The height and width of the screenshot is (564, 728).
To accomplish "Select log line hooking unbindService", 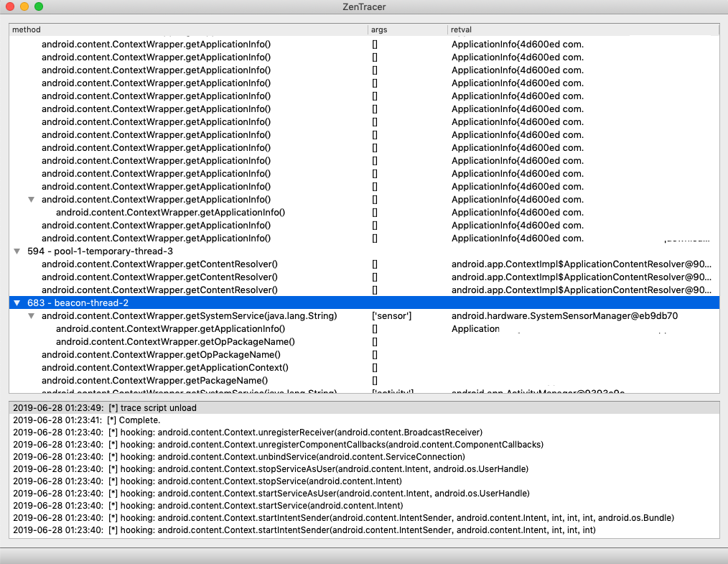I will pyautogui.click(x=364, y=457).
